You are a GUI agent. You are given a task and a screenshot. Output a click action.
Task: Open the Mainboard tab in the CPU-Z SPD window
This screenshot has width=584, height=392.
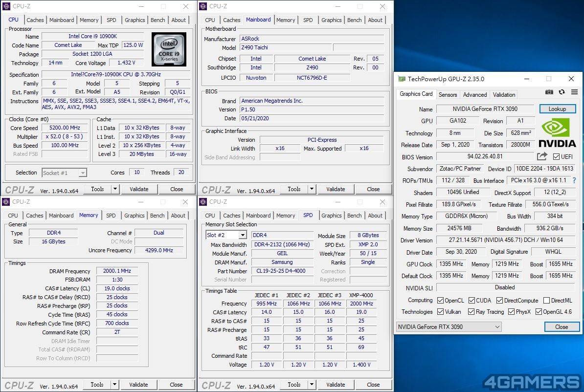pyautogui.click(x=258, y=216)
